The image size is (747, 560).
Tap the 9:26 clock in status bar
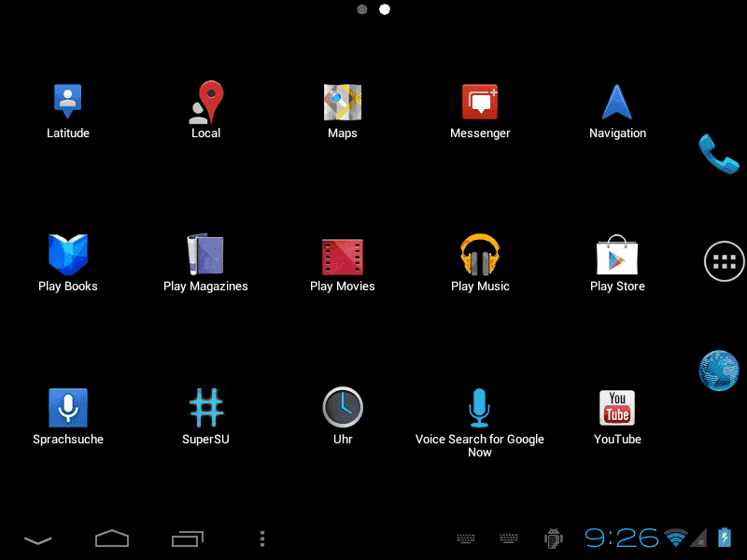tap(622, 539)
